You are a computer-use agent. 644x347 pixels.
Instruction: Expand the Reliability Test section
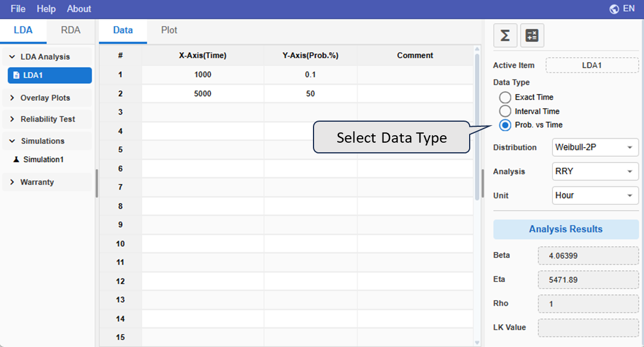[12, 119]
